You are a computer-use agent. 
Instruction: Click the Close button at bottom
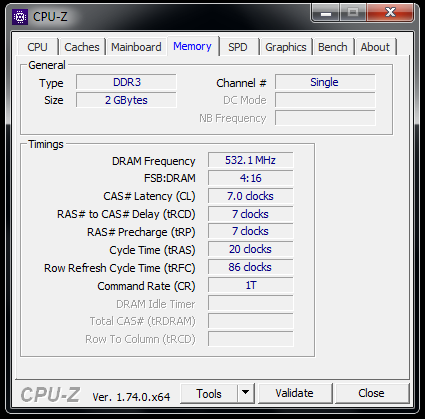(372, 393)
